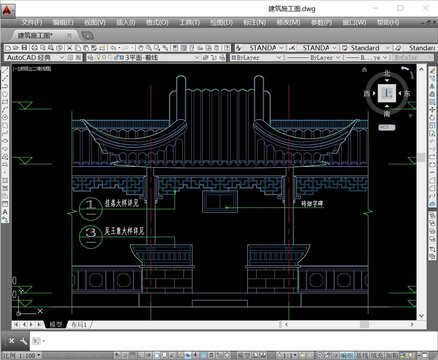Click the Cut scissors icon in the toolbar
Viewport: 438px width, 360px height.
(x=69, y=48)
